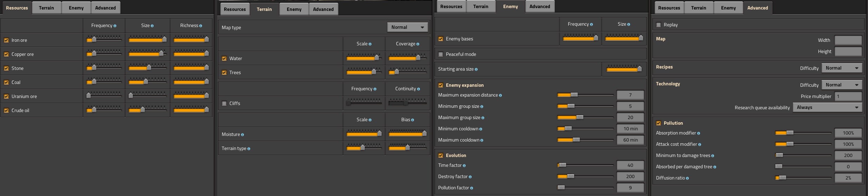Click the Price multiplier input field

[x=848, y=96]
